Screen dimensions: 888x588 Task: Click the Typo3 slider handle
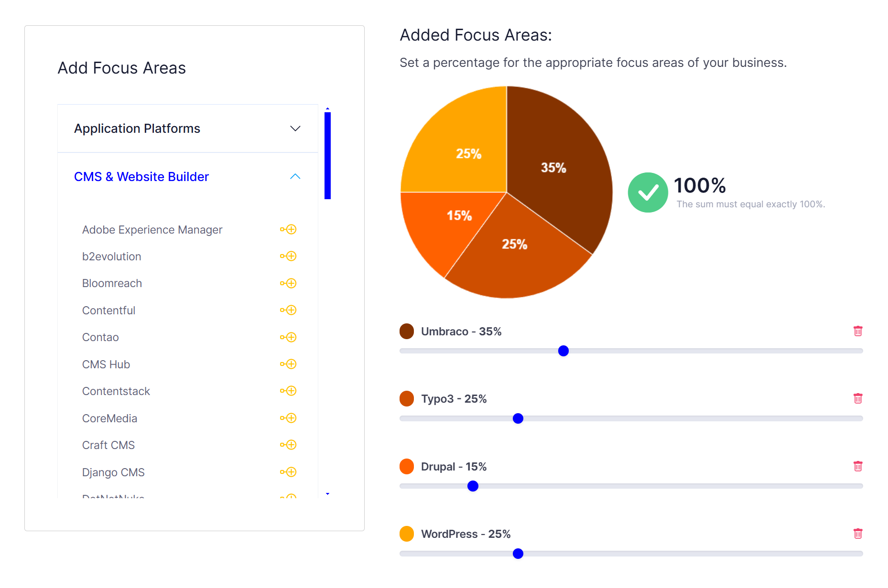[518, 418]
